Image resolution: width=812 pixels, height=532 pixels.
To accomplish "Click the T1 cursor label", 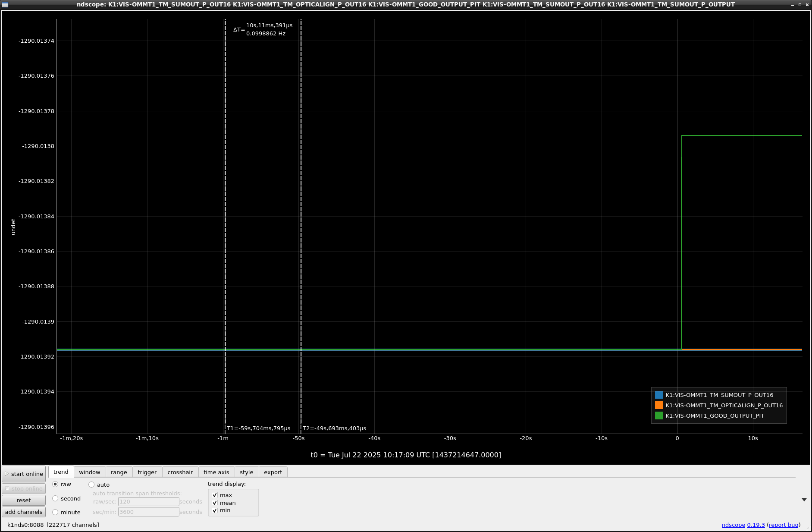I will click(x=258, y=428).
